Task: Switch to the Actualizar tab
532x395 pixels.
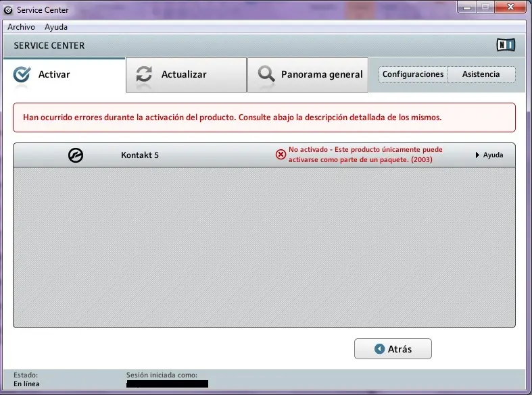Action: pos(186,75)
